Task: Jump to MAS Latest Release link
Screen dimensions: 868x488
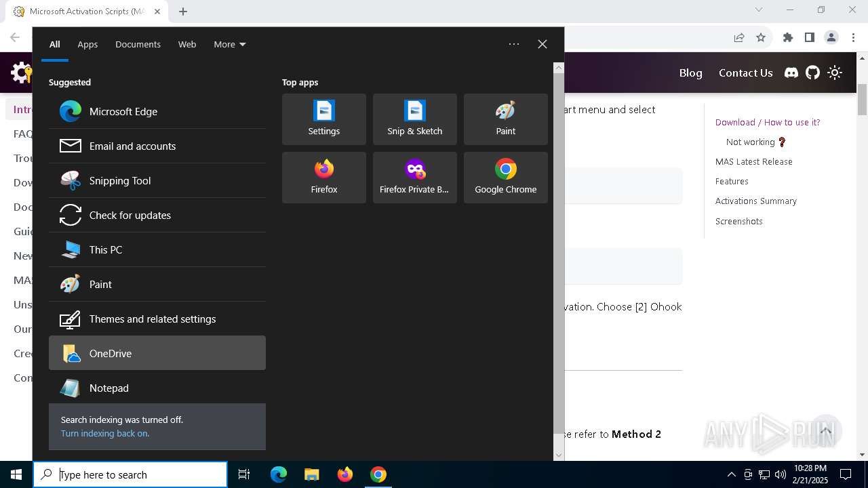Action: pyautogui.click(x=754, y=161)
